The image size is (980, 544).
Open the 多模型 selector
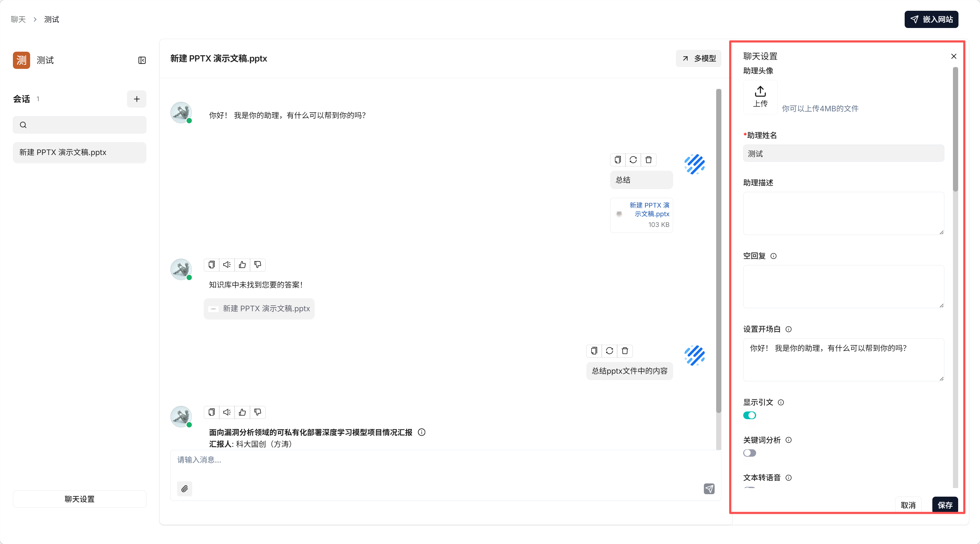tap(698, 58)
